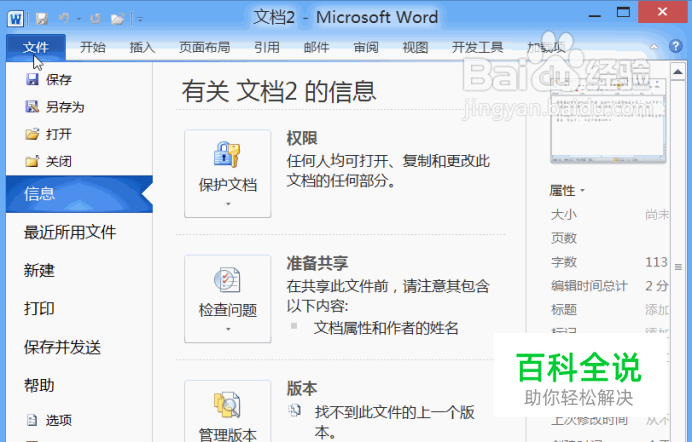This screenshot has height=442, width=692.
Task: Switch to the 页面布局 ribbon tab
Action: [204, 47]
